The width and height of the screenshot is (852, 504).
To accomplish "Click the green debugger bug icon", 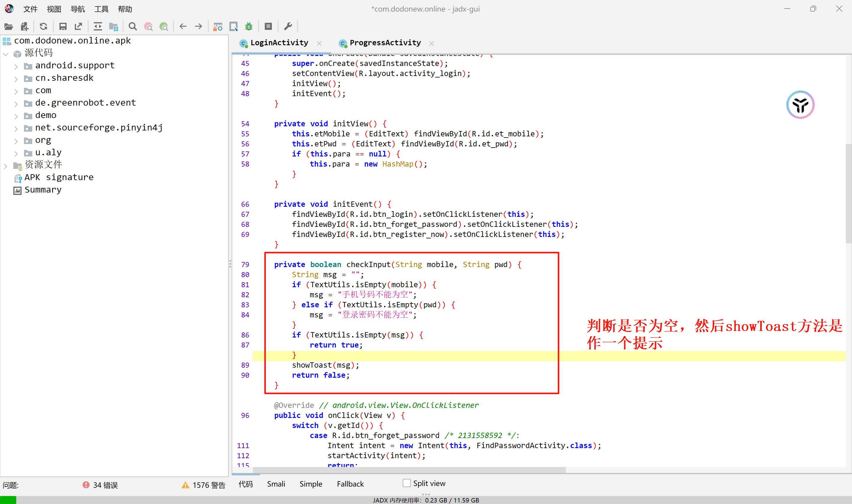I will (x=249, y=27).
